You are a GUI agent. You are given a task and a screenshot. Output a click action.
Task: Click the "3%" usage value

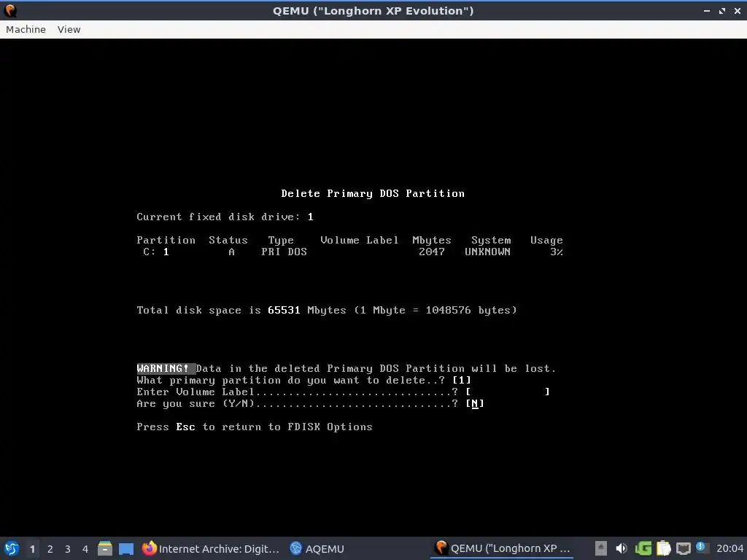click(557, 252)
